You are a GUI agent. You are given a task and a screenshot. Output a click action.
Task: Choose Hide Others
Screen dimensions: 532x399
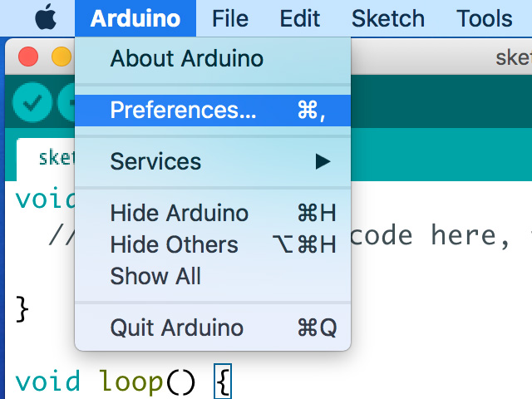(x=174, y=244)
